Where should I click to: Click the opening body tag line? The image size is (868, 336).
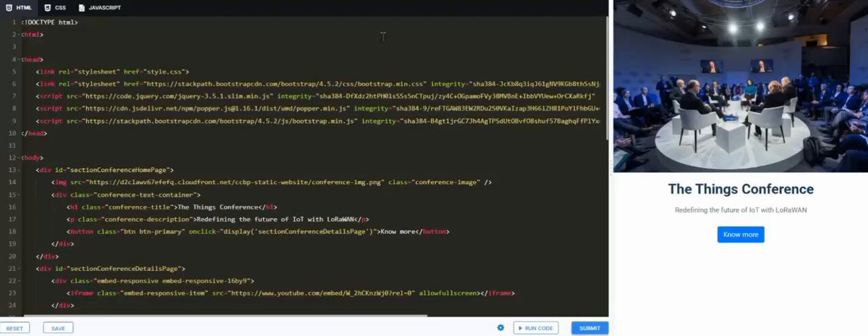coord(32,158)
